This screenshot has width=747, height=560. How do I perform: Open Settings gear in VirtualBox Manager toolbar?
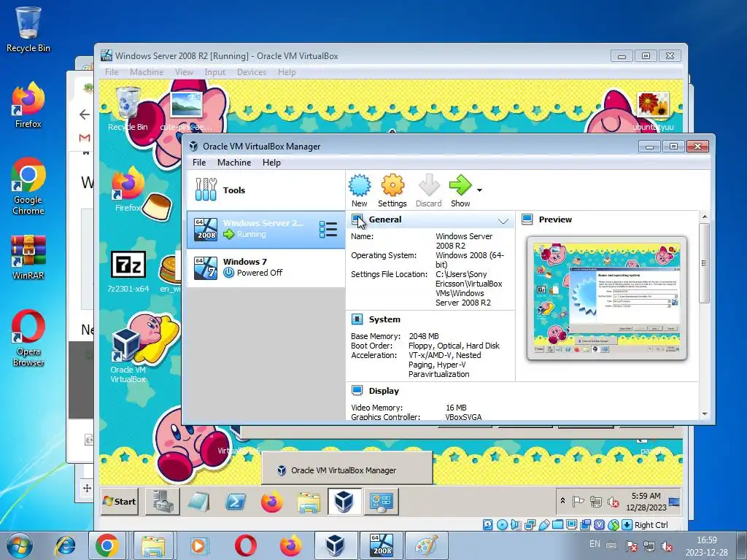[x=392, y=190]
